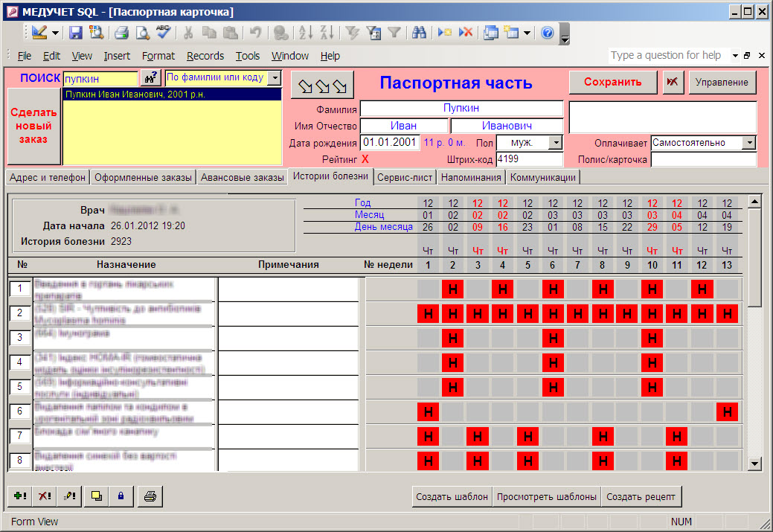Click search binoculars button beside ПОИСК field
The image size is (773, 532).
(x=151, y=78)
